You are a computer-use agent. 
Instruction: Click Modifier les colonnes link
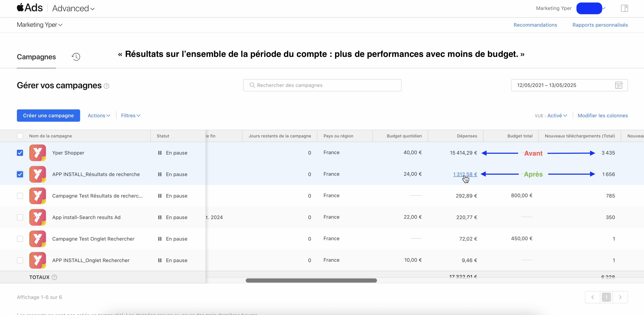603,115
